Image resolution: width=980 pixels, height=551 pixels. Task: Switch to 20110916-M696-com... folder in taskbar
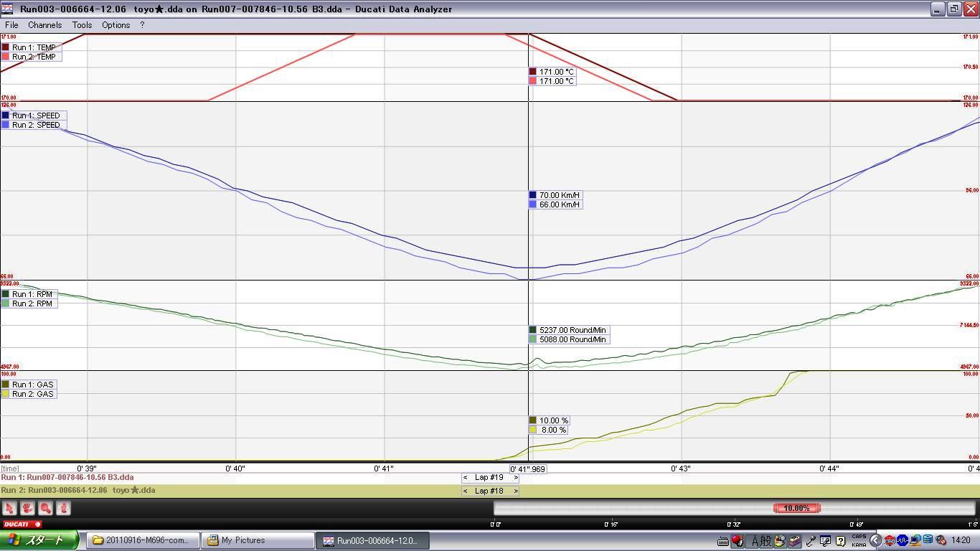(143, 540)
